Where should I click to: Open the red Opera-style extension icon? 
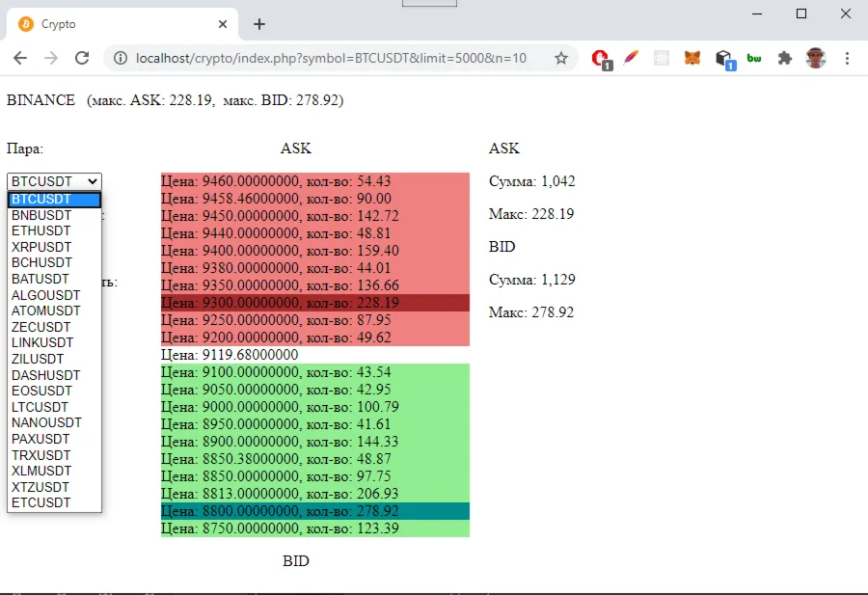(601, 59)
